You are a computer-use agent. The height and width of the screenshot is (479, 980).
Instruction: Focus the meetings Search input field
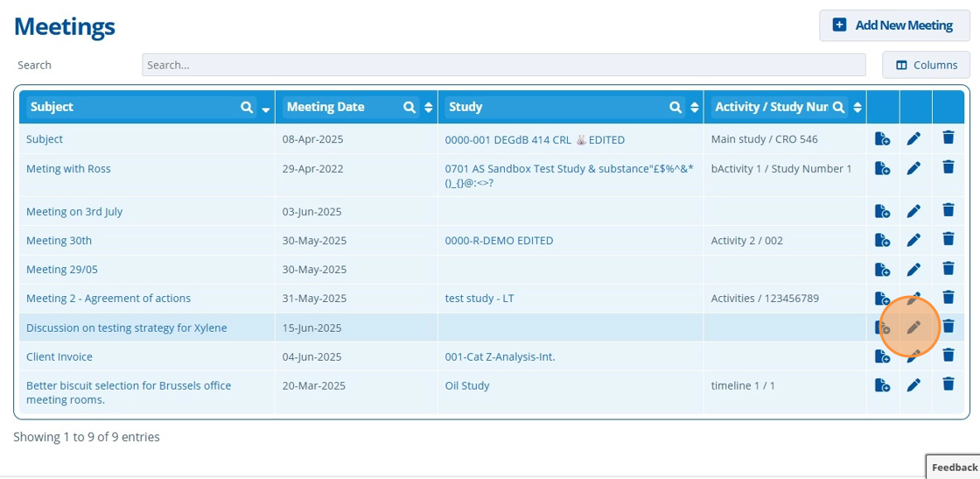pyautogui.click(x=503, y=65)
